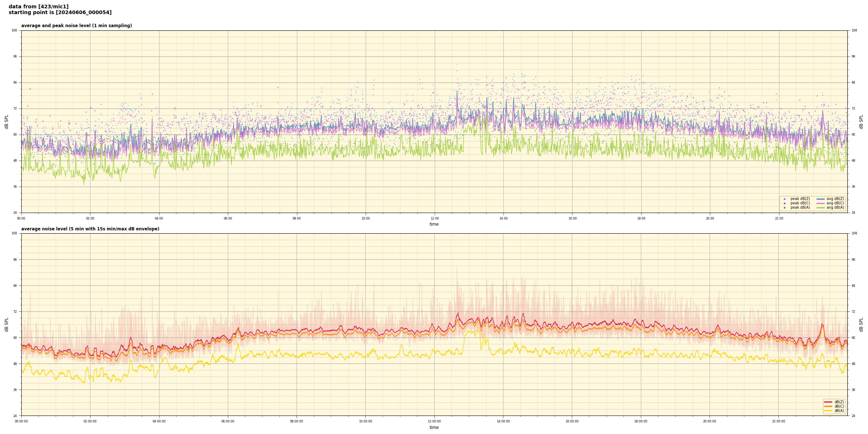Click the 'data from [423/mic1]' header text
Viewport: 868px width, 434px height.
(x=38, y=7)
